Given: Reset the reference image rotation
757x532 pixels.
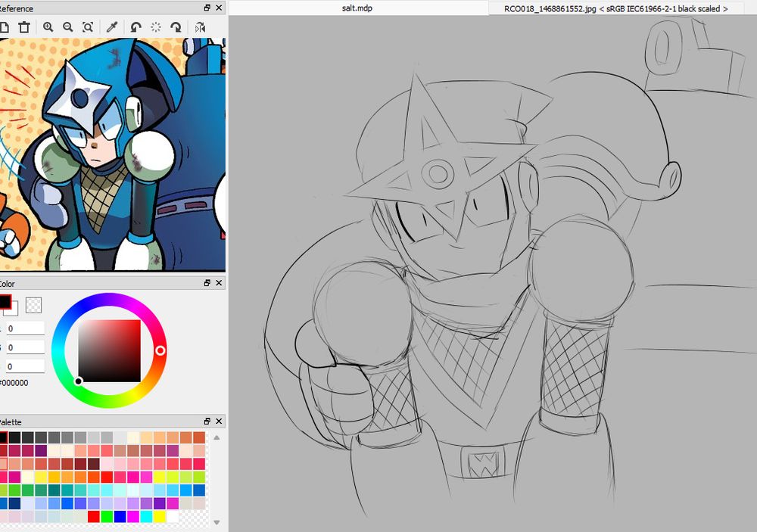Looking at the screenshot, I should (156, 27).
